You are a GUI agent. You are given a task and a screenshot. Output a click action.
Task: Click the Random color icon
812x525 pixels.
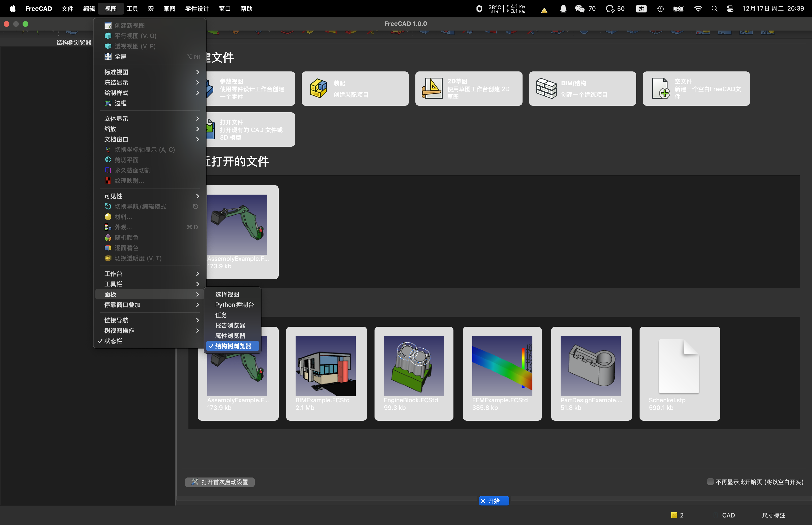[108, 238]
